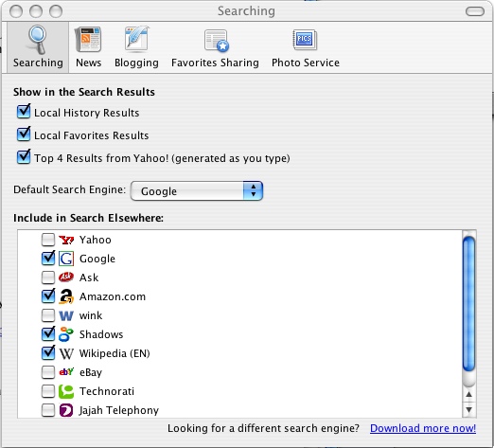Viewport: 494px width, 448px height.
Task: Open the Photo Service tab label
Action: tap(306, 63)
